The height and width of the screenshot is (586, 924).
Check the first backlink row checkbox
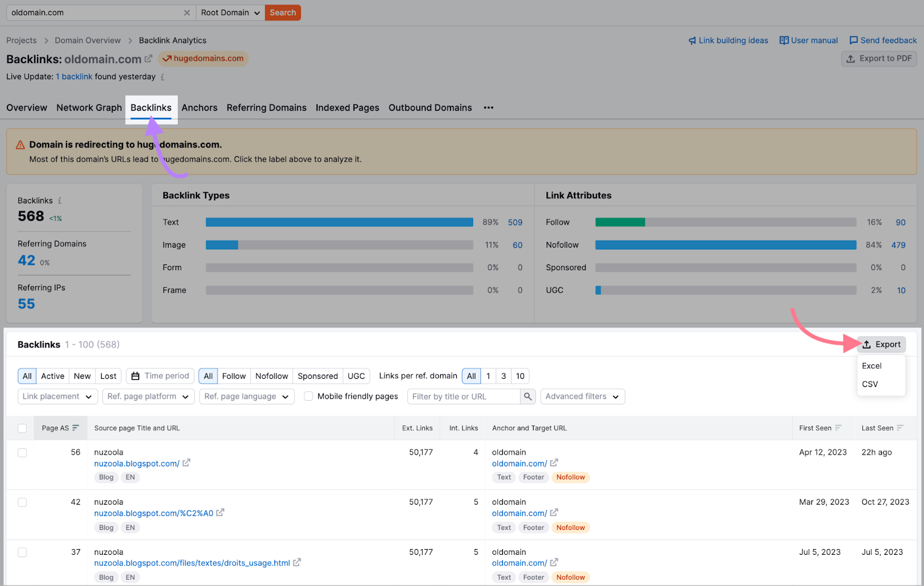click(x=22, y=453)
